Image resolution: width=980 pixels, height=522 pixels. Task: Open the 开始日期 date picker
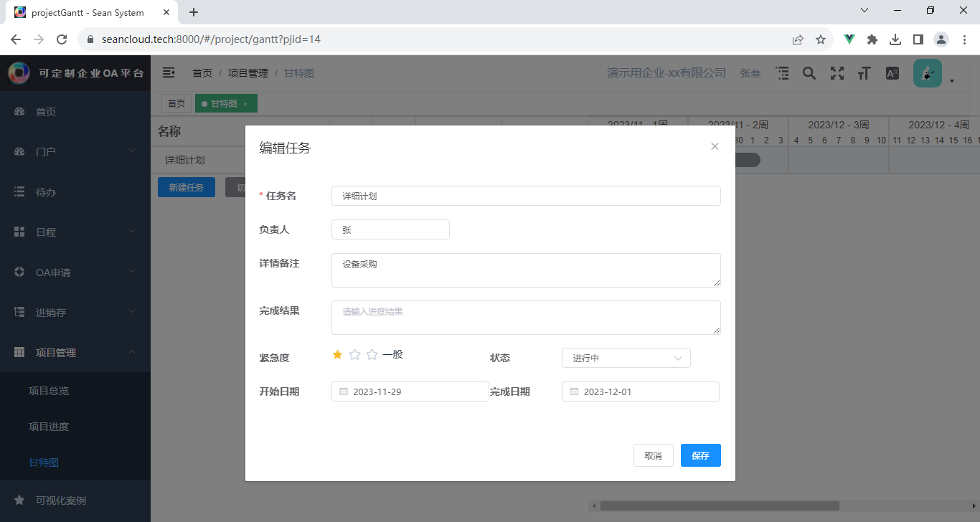tap(410, 391)
